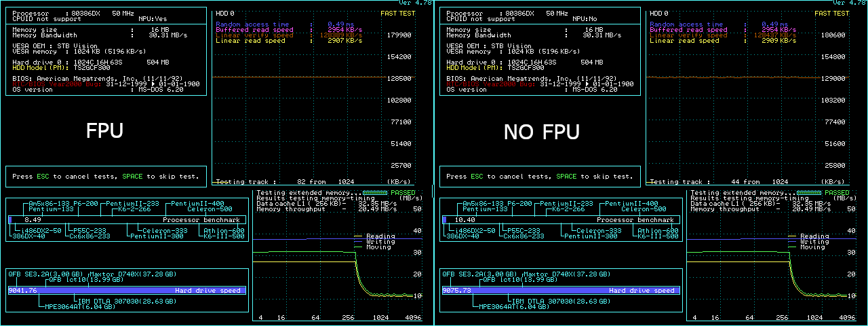
Task: Click the graph axis value '51400'
Action: click(402, 144)
